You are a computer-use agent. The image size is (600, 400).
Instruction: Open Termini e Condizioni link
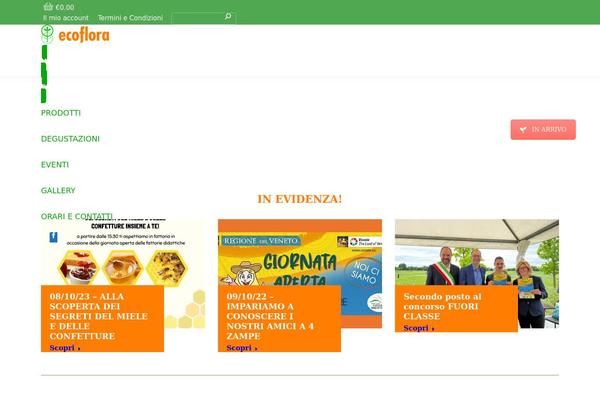(x=130, y=18)
